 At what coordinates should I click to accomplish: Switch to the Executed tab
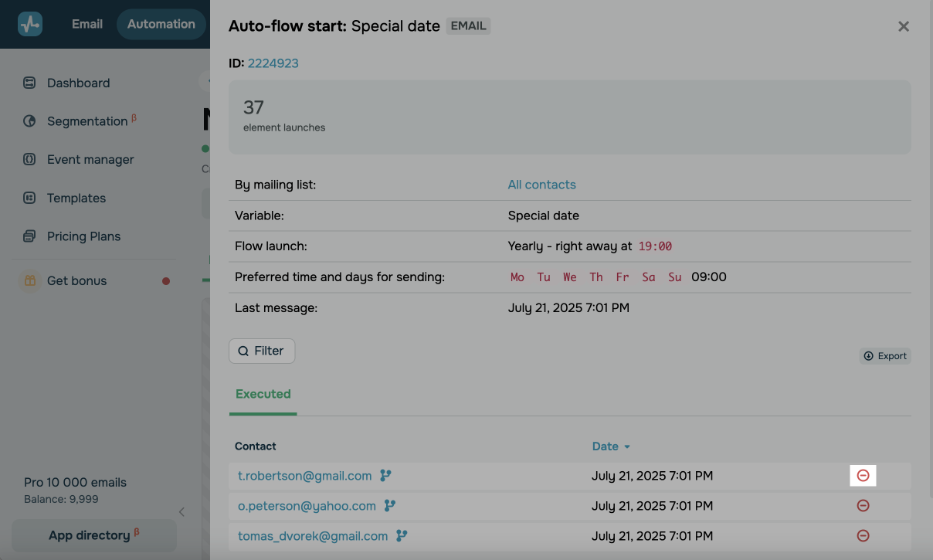[263, 394]
